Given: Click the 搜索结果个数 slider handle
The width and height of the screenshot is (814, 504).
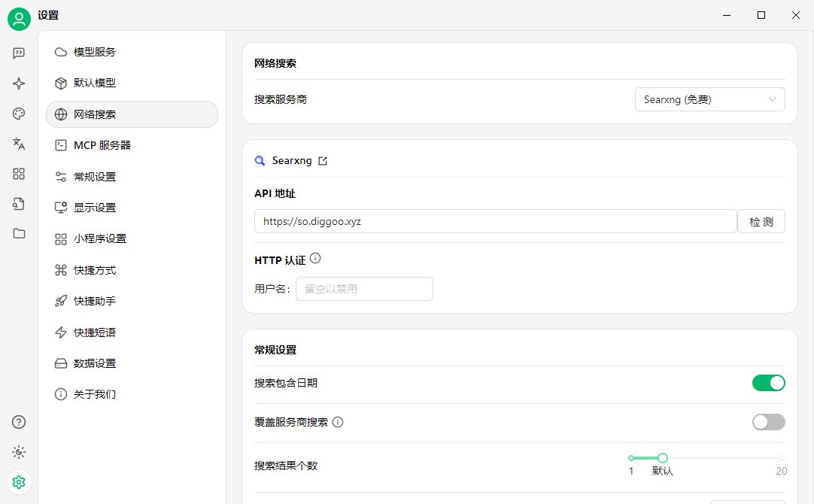Looking at the screenshot, I should coord(663,458).
